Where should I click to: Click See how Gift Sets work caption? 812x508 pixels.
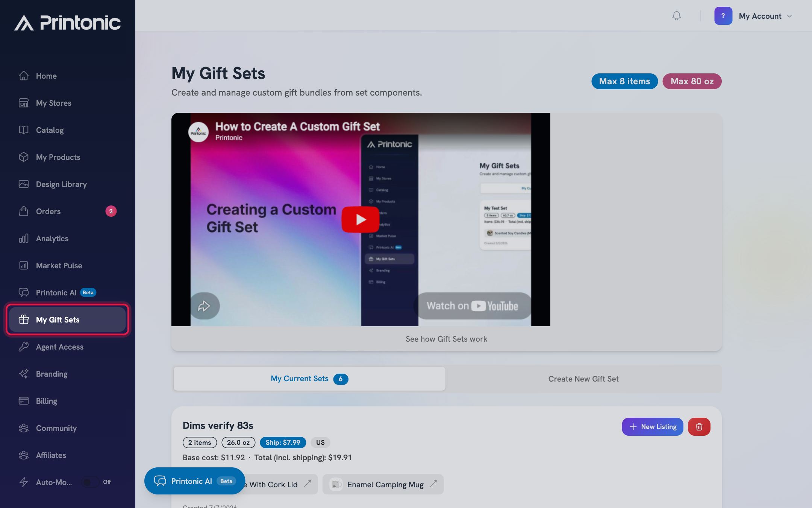[446, 339]
